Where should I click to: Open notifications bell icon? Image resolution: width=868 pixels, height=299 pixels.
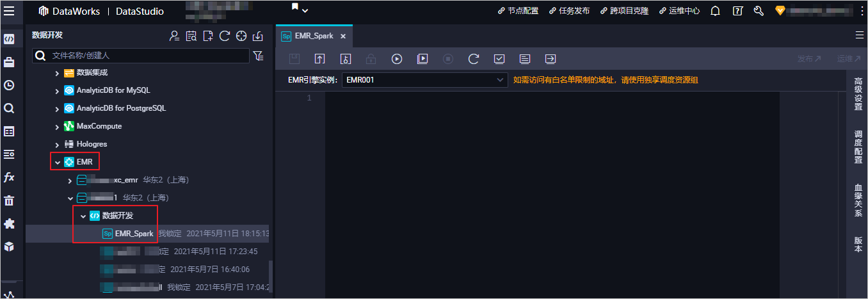click(x=716, y=11)
